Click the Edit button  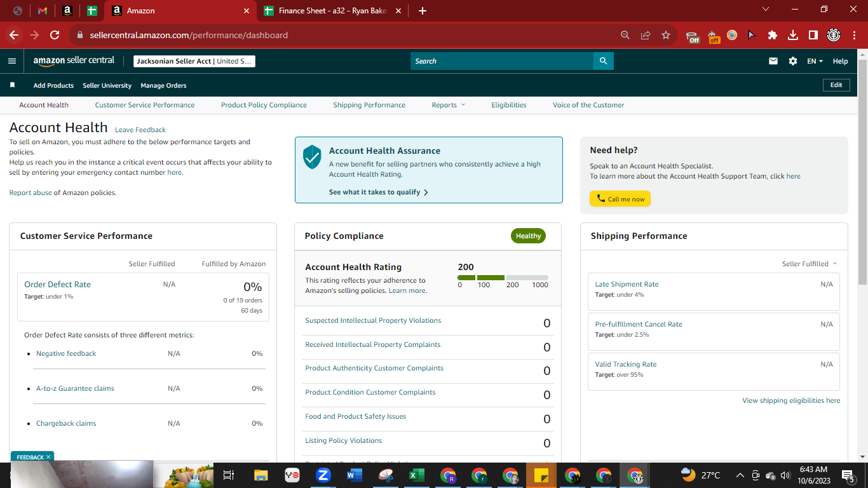[836, 85]
